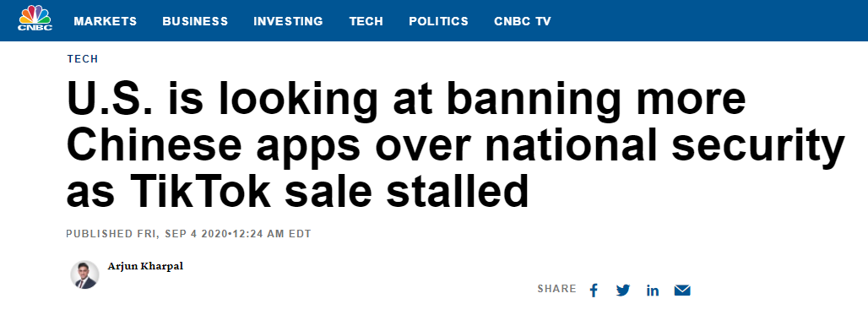Share the article on Facebook
The image size is (868, 326).
pos(594,290)
